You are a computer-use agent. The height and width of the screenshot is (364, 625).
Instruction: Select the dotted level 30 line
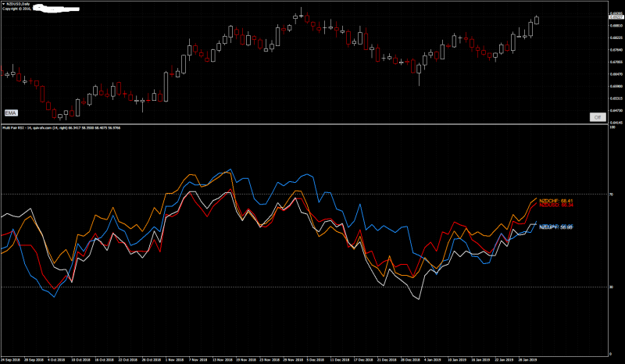pyautogui.click(x=305, y=287)
